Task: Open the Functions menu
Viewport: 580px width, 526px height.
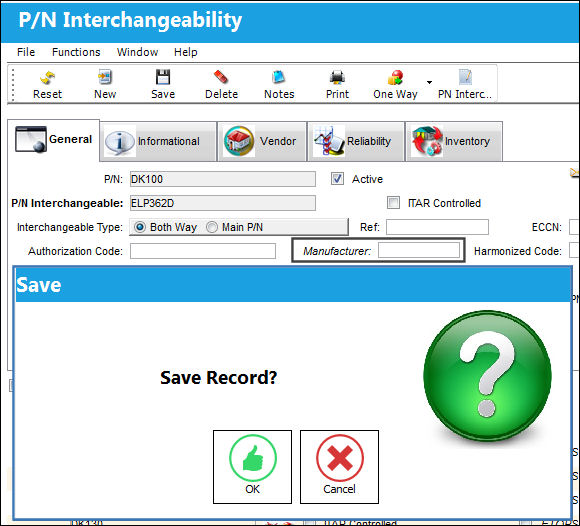Action: [x=76, y=52]
